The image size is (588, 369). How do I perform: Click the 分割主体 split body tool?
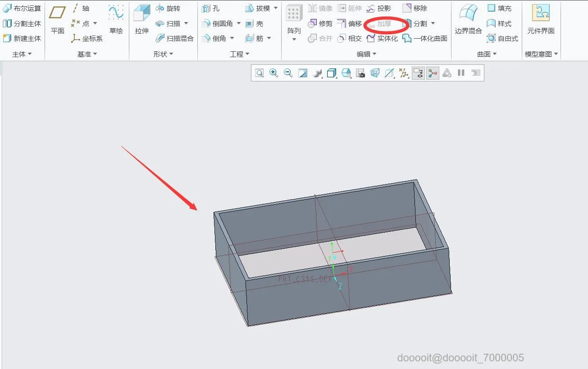(x=22, y=23)
